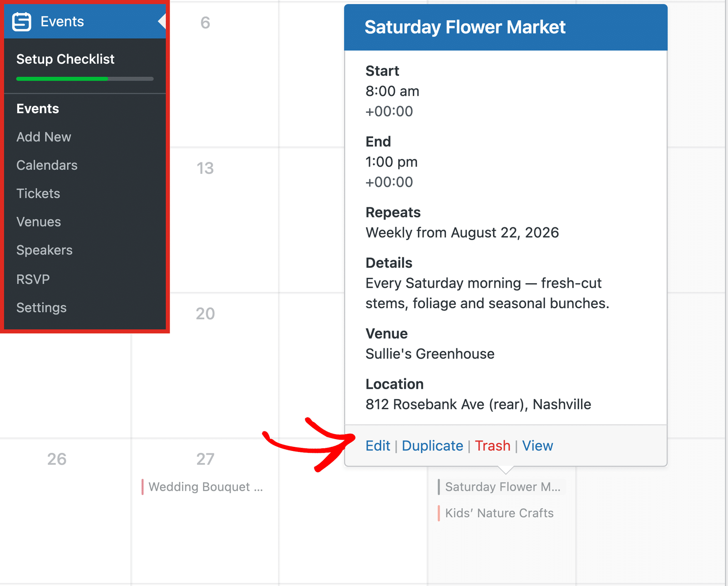This screenshot has height=586, width=728.
Task: Open Tickets menu item
Action: click(38, 194)
